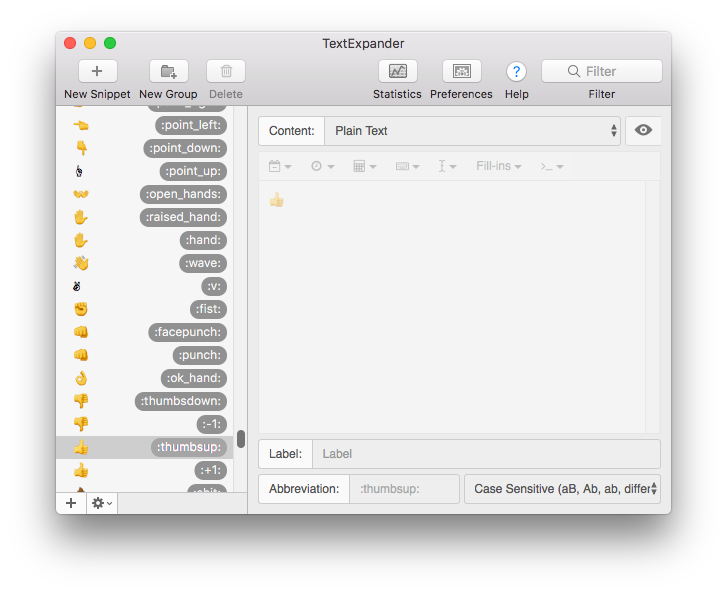This screenshot has width=727, height=594.
Task: Click the open hands emoji icon
Action: [81, 194]
